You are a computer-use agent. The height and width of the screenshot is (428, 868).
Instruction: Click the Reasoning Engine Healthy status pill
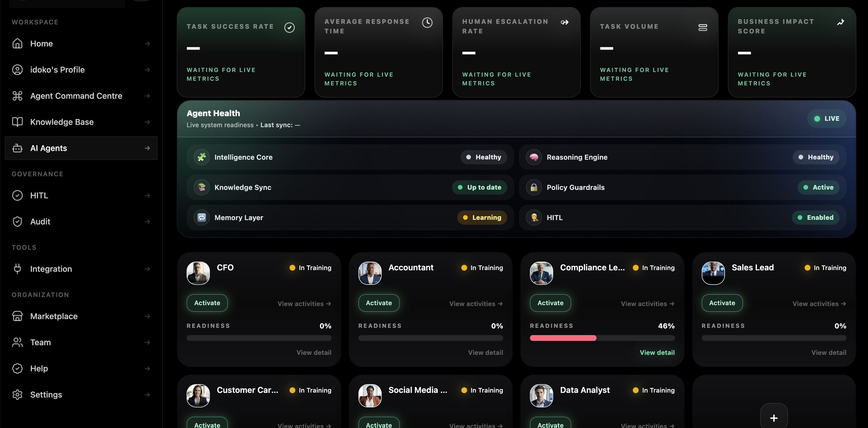pyautogui.click(x=816, y=157)
